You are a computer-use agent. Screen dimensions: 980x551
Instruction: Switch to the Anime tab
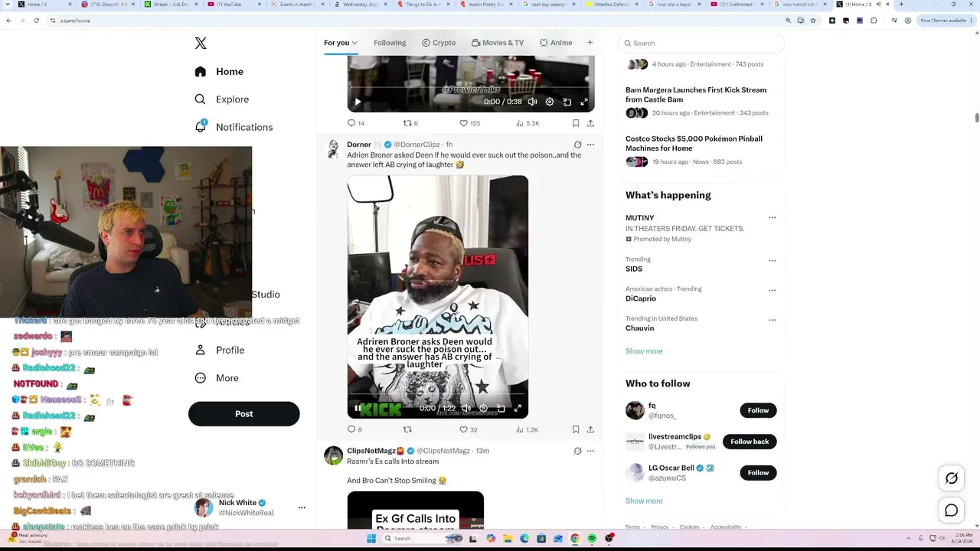point(556,43)
